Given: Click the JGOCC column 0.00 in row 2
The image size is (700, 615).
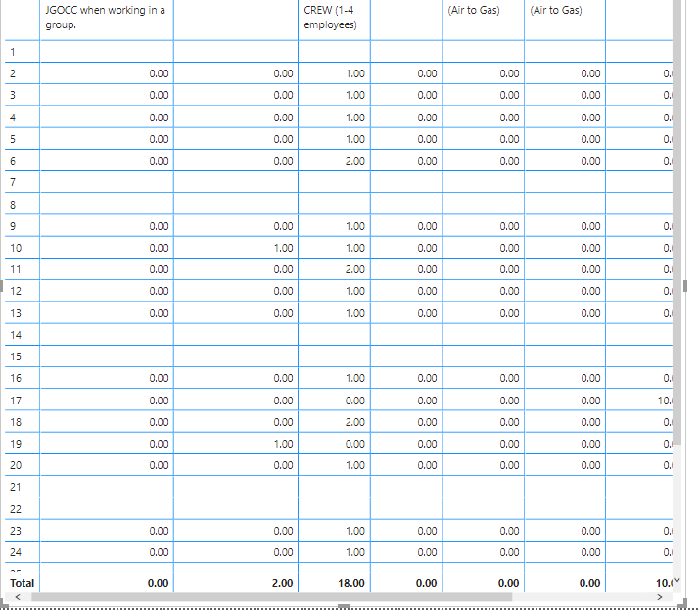Looking at the screenshot, I should [159, 73].
